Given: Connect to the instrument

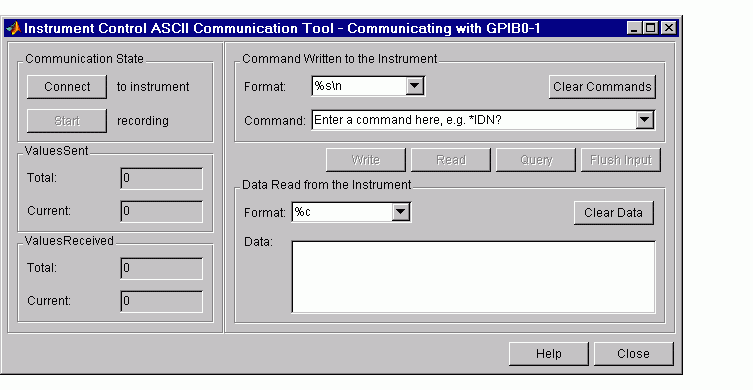Looking at the screenshot, I should [67, 87].
